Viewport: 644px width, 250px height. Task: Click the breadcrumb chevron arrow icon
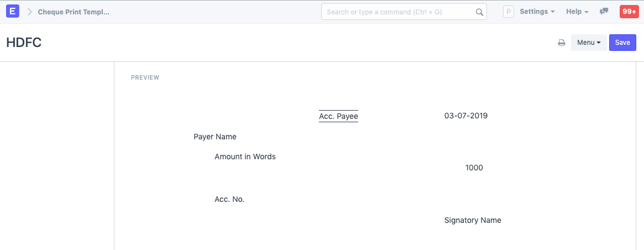pos(30,12)
